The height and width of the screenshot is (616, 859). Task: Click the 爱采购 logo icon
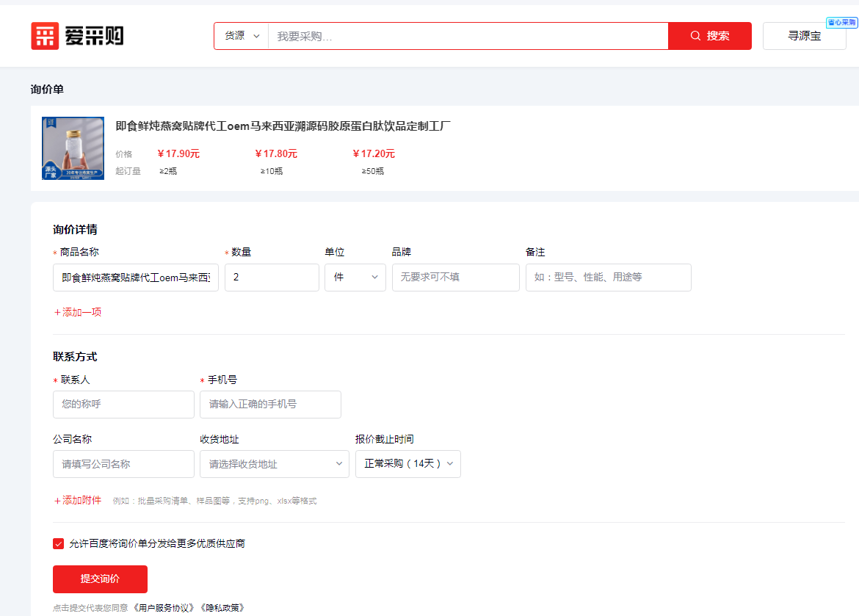tap(45, 36)
